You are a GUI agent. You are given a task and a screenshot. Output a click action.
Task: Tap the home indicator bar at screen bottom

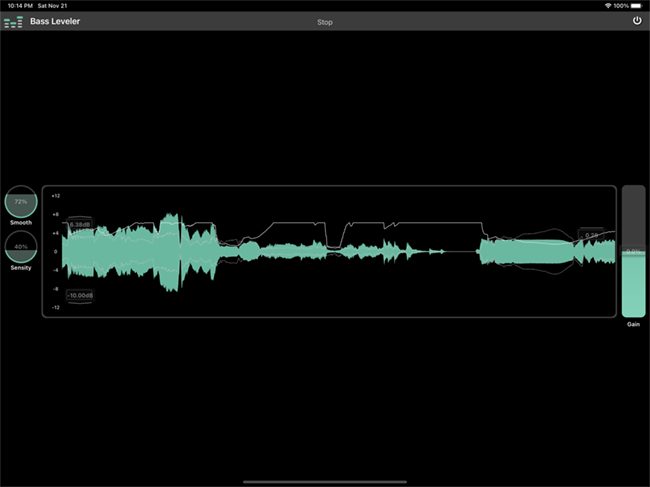pos(325,481)
